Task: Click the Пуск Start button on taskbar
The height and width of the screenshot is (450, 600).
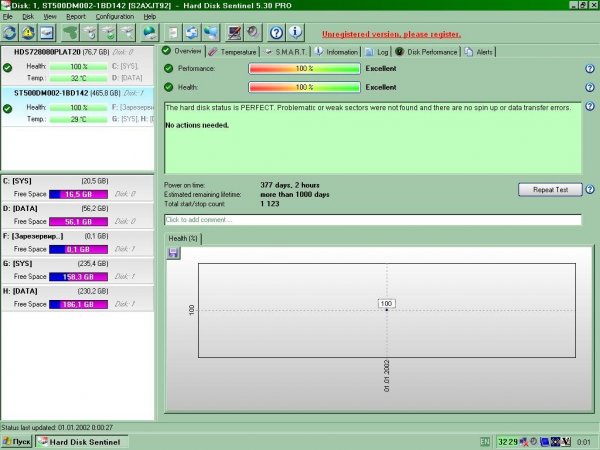Action: tap(17, 441)
